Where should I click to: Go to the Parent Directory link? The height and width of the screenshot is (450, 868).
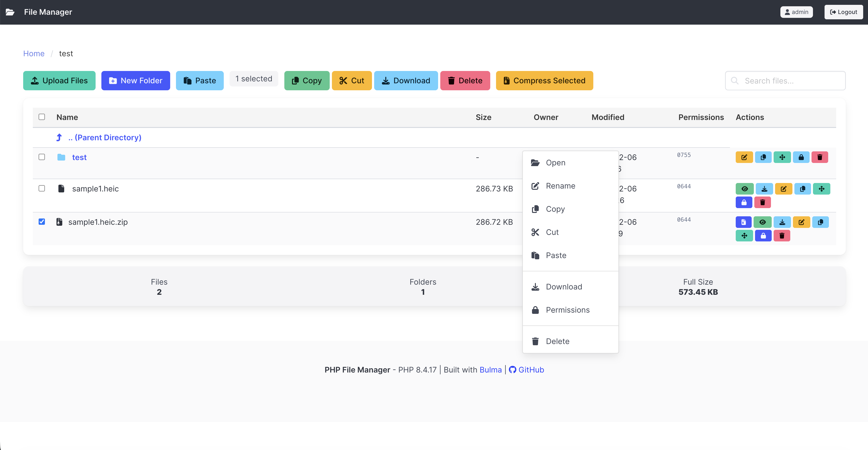coord(105,138)
